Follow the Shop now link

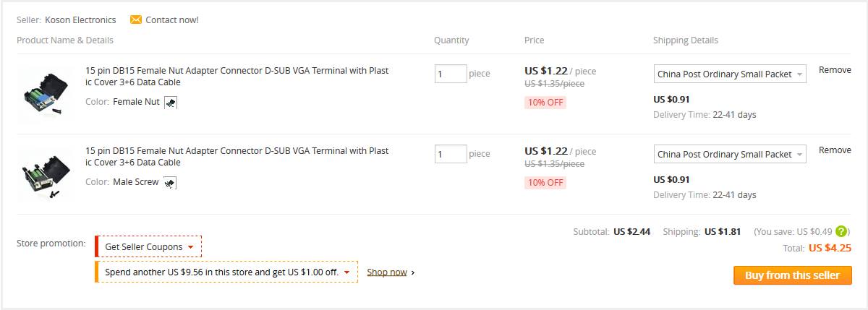(387, 272)
